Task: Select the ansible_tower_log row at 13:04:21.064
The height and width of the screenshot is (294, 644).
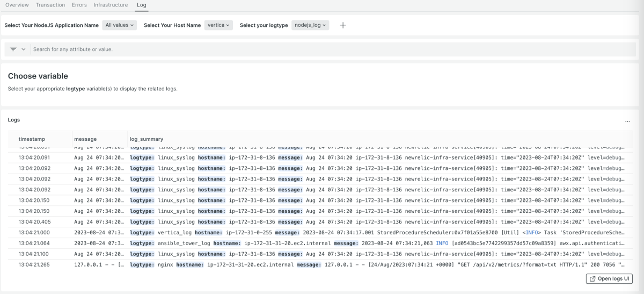Action: [322, 243]
